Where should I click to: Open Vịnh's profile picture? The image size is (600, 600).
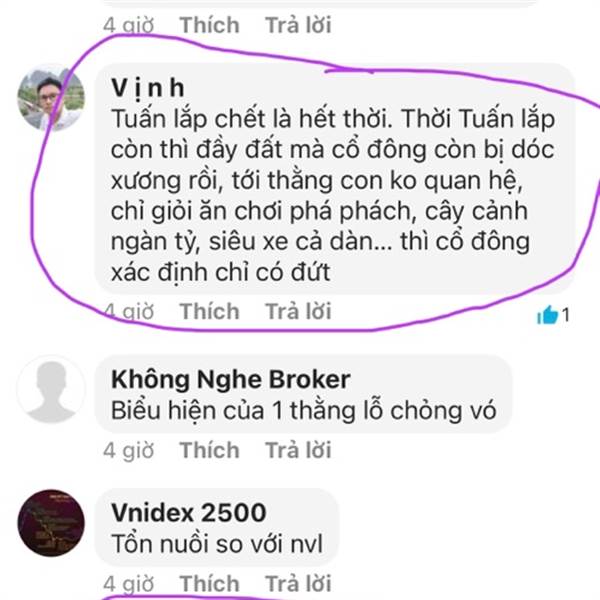(x=51, y=97)
